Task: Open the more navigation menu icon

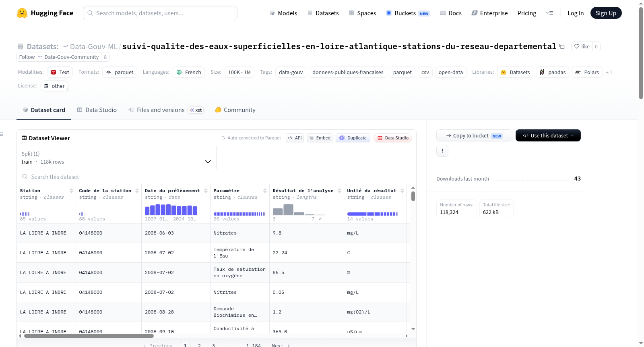Action: (x=549, y=13)
